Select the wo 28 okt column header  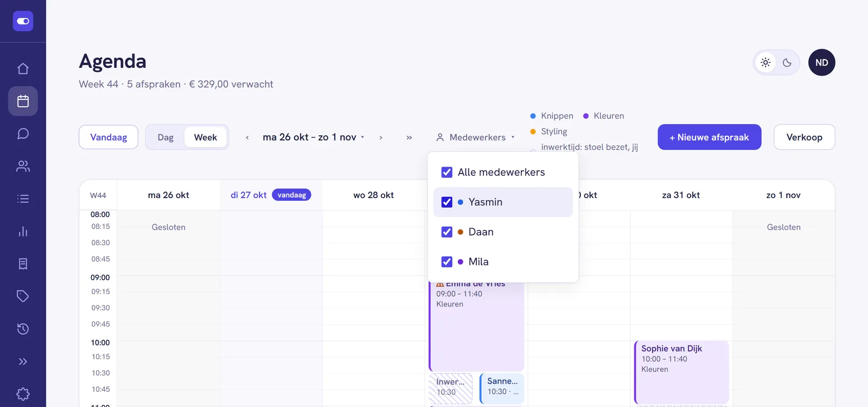(x=373, y=195)
